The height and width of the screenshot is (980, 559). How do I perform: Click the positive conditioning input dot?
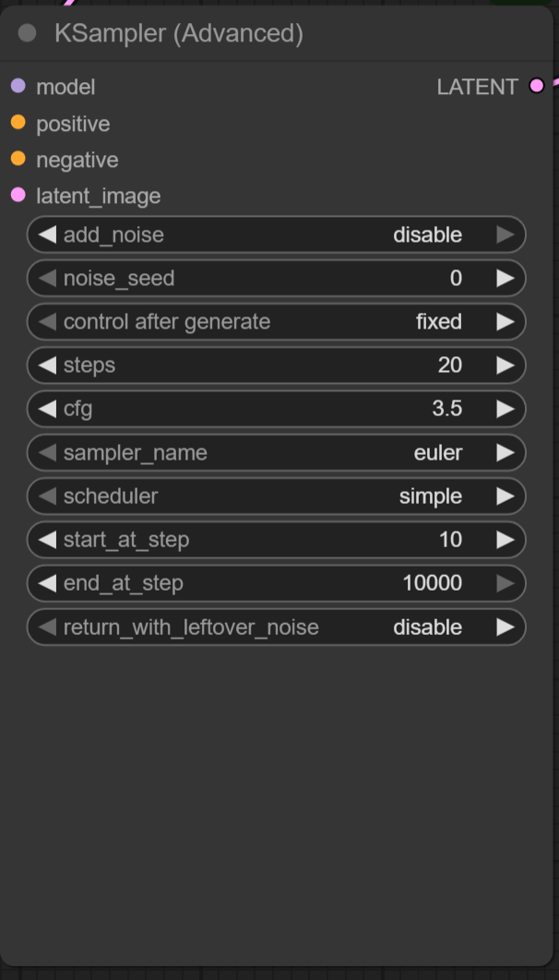18,123
